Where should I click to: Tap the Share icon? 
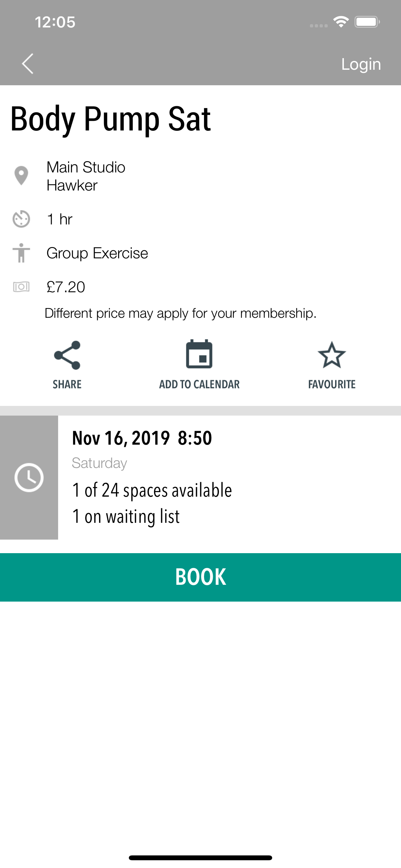tap(67, 355)
